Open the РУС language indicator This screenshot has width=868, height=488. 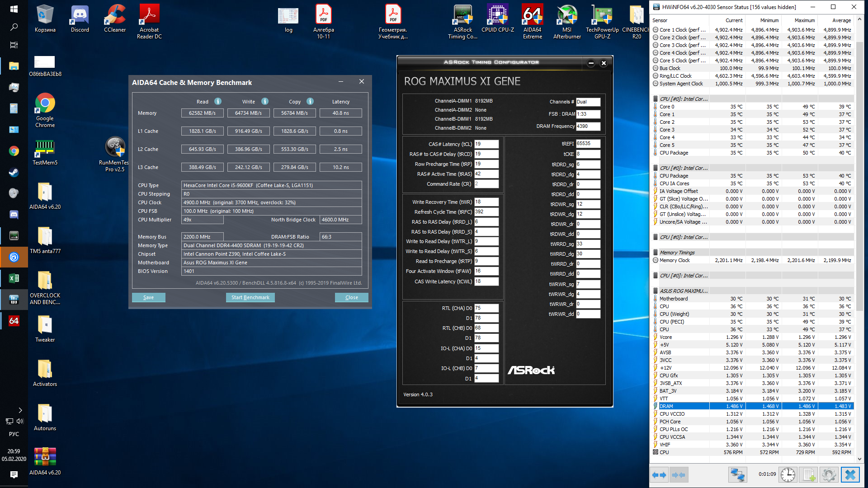14,434
